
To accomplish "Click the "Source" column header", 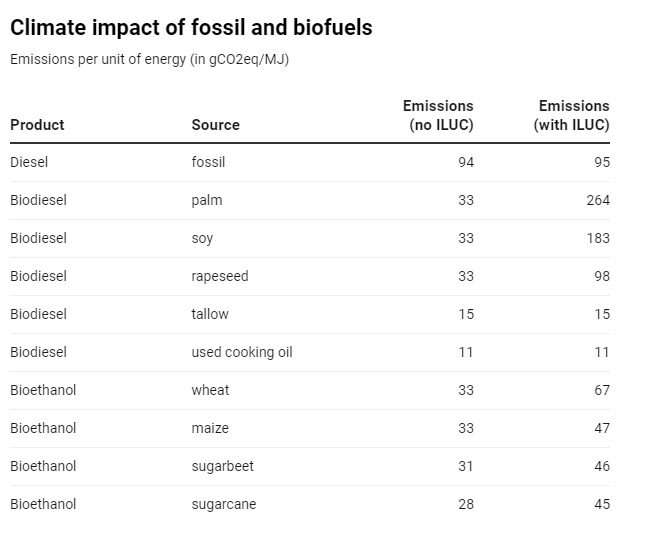I will point(215,125).
